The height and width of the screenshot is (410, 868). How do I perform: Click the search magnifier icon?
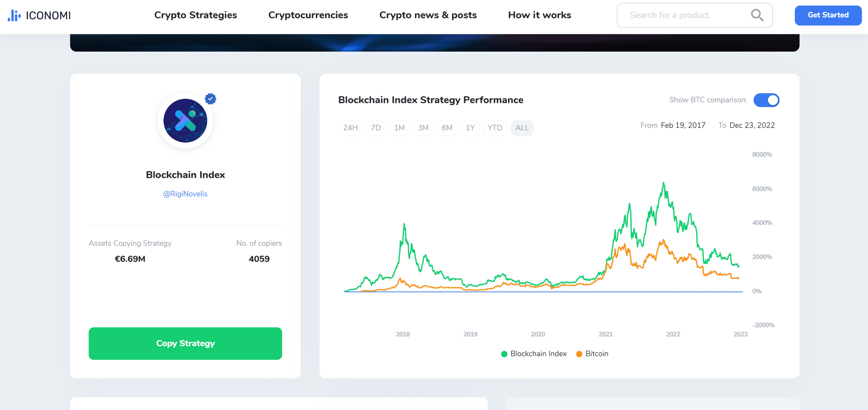point(757,15)
